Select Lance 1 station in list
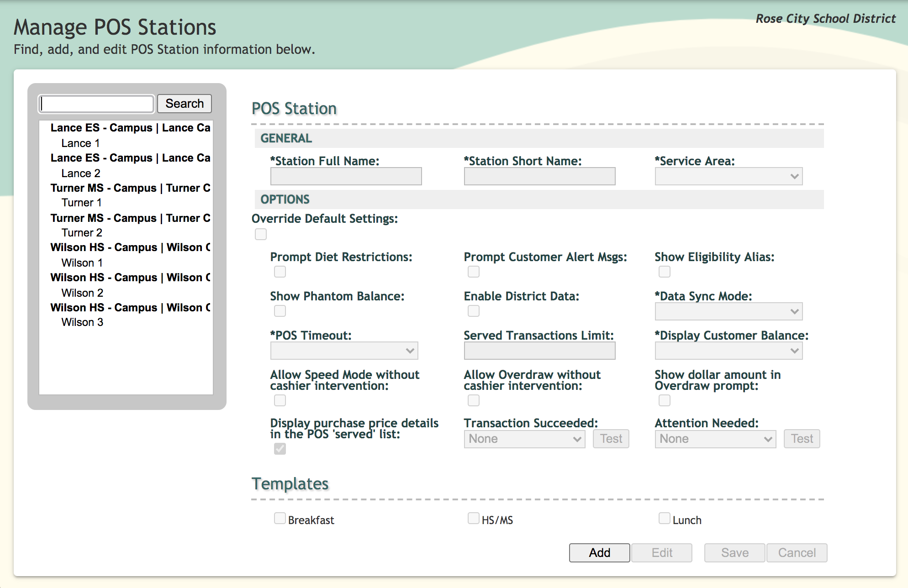The height and width of the screenshot is (588, 908). pyautogui.click(x=80, y=143)
